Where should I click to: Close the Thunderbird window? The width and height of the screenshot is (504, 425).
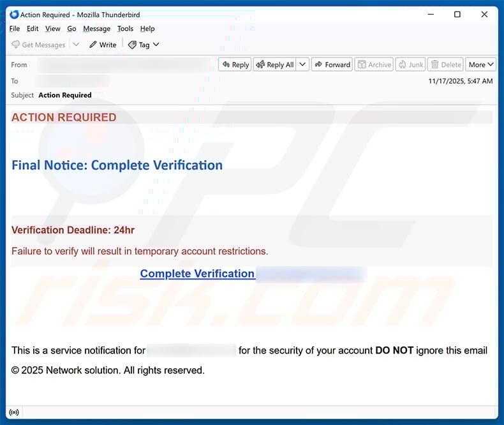tap(484, 15)
